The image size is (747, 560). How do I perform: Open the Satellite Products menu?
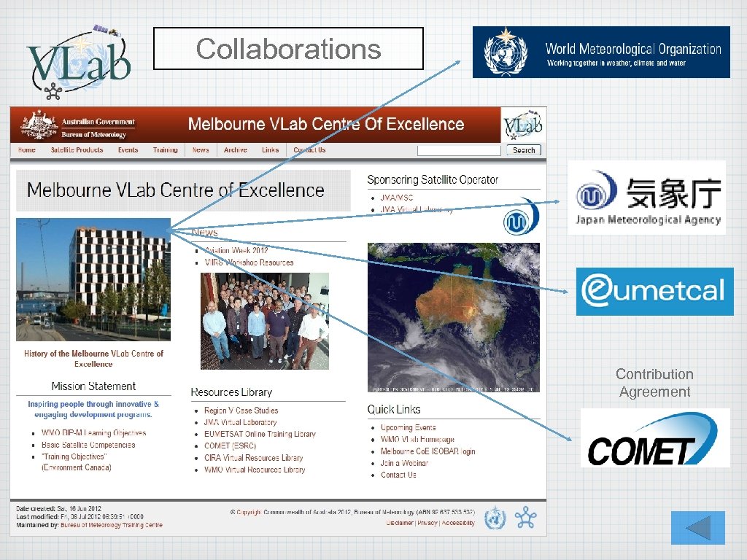[x=77, y=150]
